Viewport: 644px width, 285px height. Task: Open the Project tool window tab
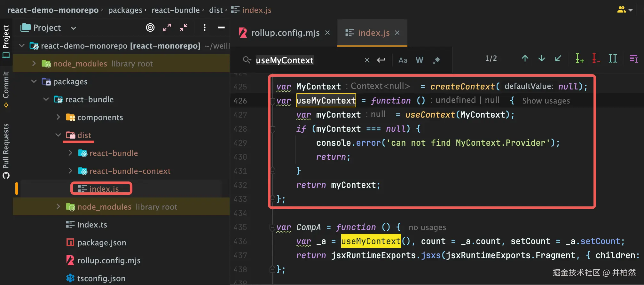click(x=6, y=42)
